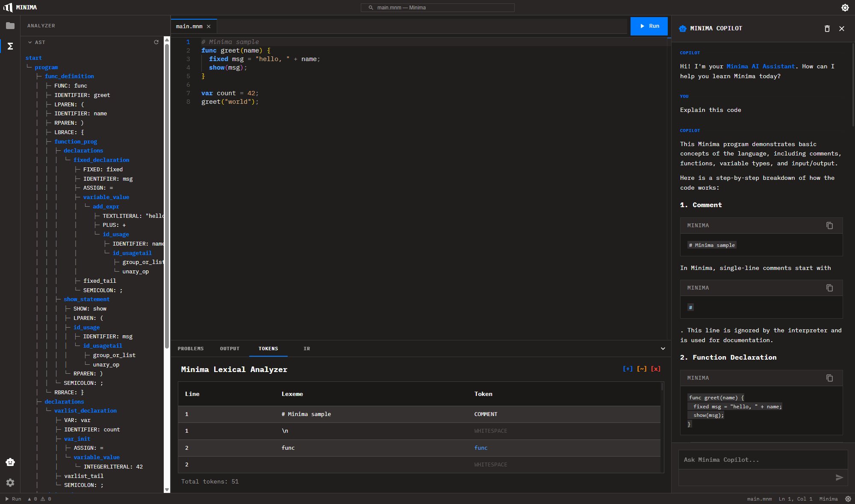The height and width of the screenshot is (504, 855).
Task: Select the varlist_declaration AST node
Action: (85, 411)
